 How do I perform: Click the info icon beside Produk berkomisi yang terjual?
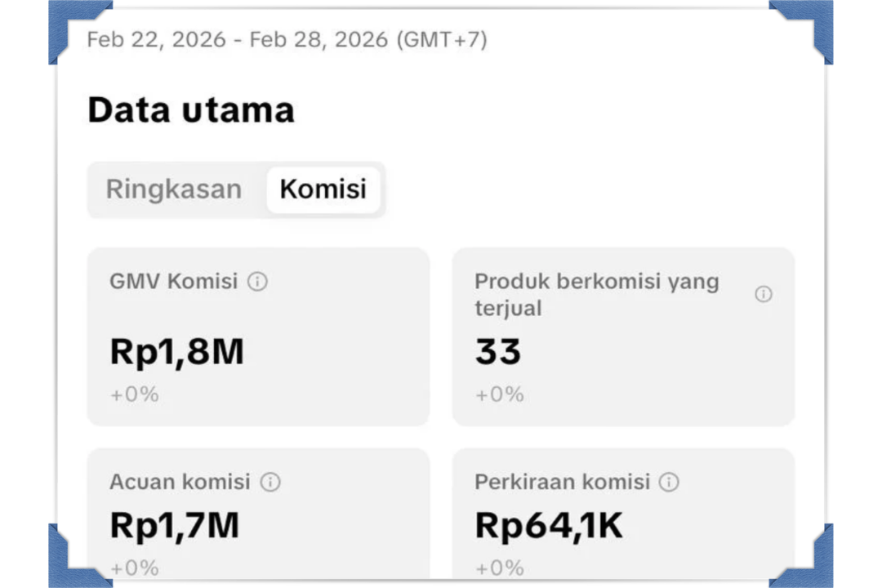pyautogui.click(x=764, y=293)
